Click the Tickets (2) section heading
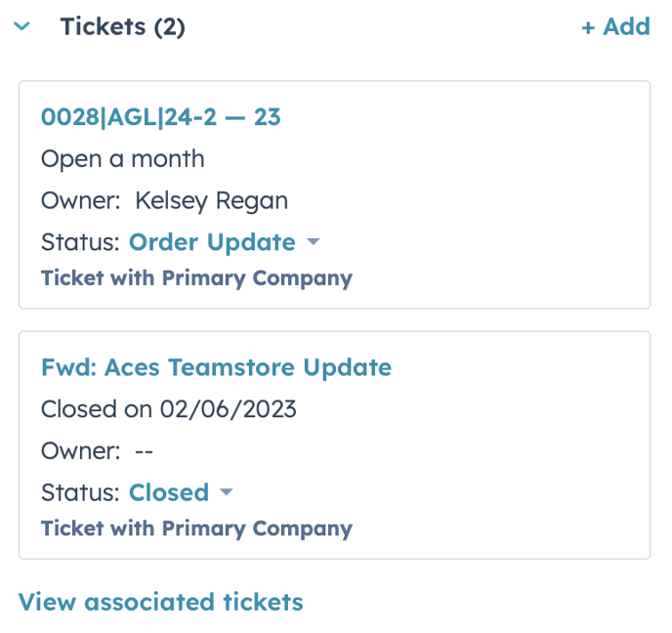The height and width of the screenshot is (633, 672). (x=122, y=27)
